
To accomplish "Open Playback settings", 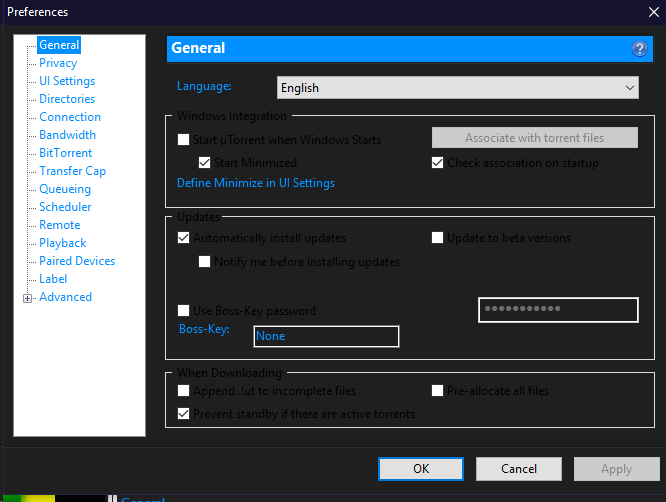I will (x=63, y=243).
